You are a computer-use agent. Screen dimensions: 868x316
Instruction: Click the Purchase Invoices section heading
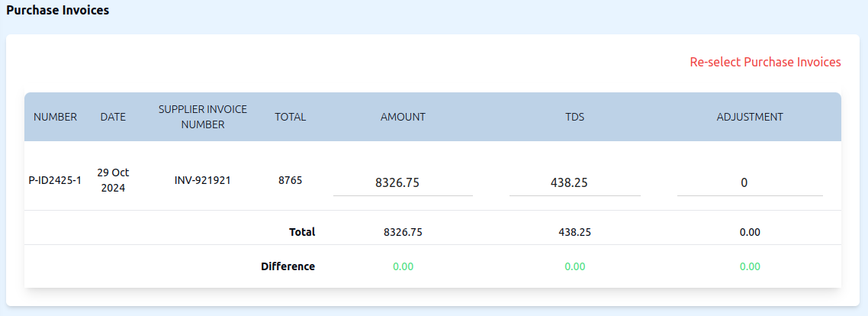tap(58, 11)
